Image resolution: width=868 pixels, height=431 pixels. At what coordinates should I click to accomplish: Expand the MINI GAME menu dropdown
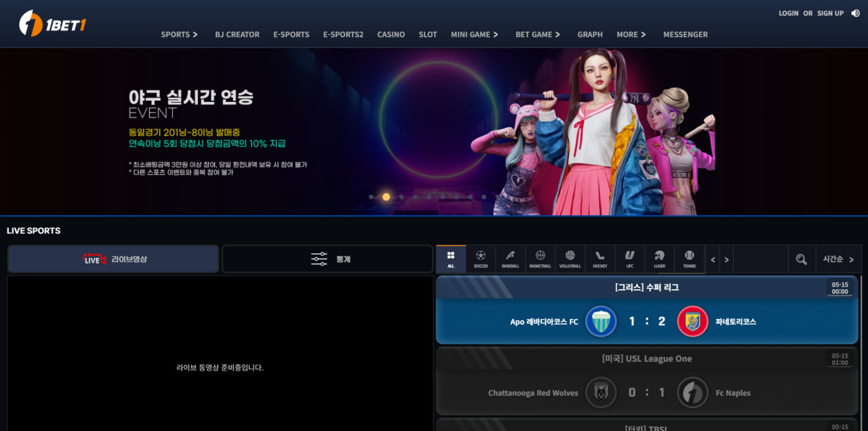point(474,35)
